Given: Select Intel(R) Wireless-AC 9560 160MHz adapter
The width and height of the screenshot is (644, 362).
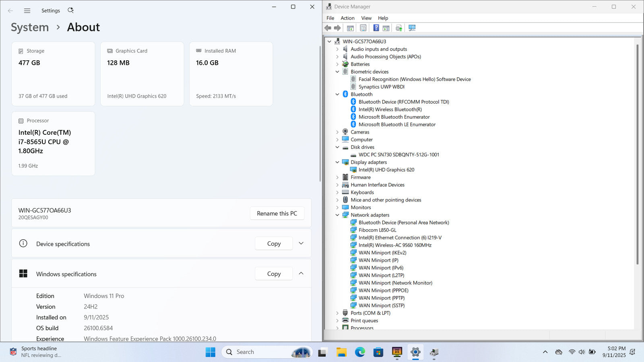Looking at the screenshot, I should 395,245.
